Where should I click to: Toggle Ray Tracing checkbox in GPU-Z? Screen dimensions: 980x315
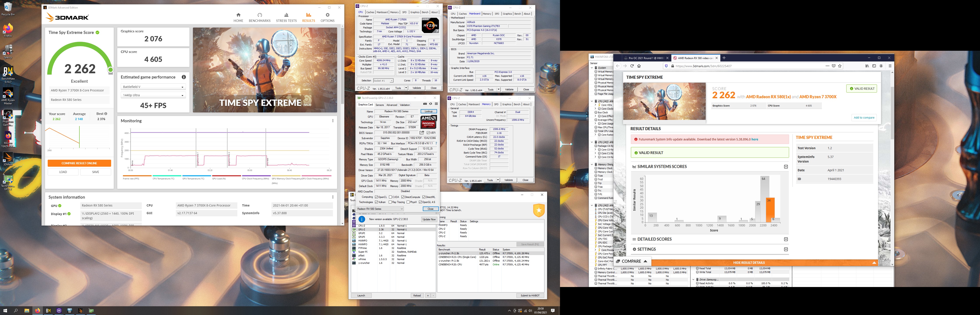point(390,202)
